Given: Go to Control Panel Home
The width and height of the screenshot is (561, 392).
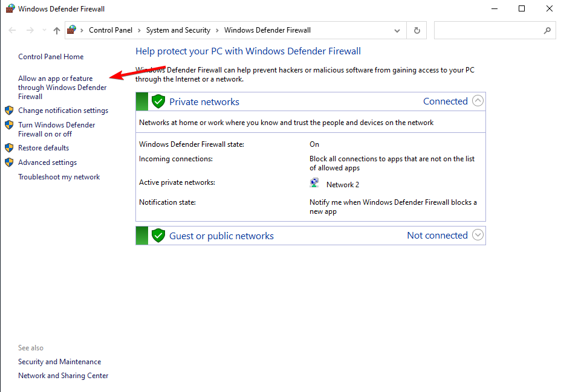Looking at the screenshot, I should click(x=51, y=56).
